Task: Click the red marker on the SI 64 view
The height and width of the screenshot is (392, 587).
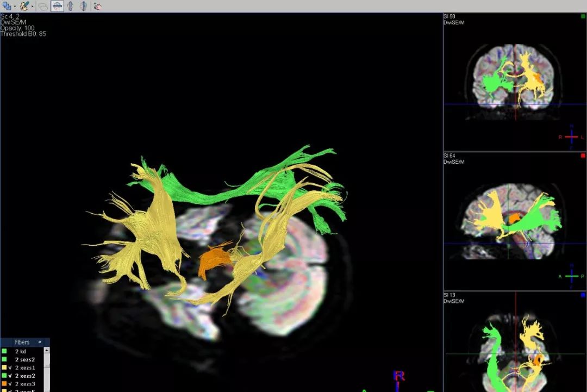Action: 583,155
